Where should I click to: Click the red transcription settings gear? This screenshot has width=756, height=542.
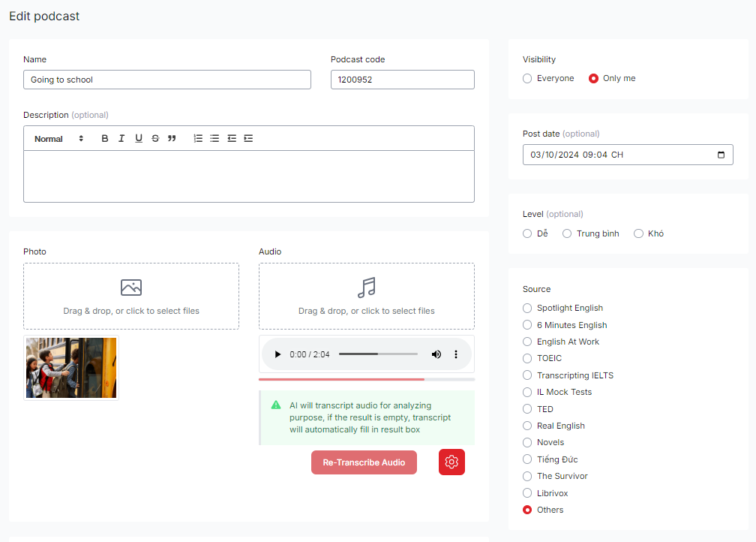coord(451,462)
